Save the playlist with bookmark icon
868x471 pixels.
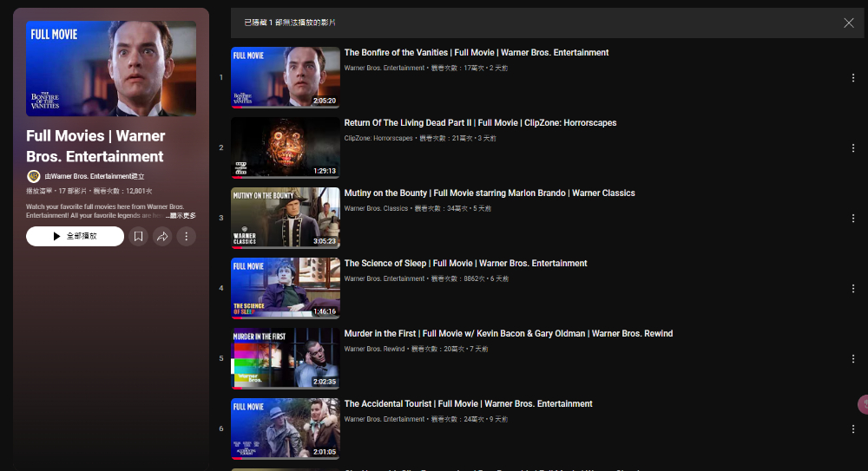138,236
